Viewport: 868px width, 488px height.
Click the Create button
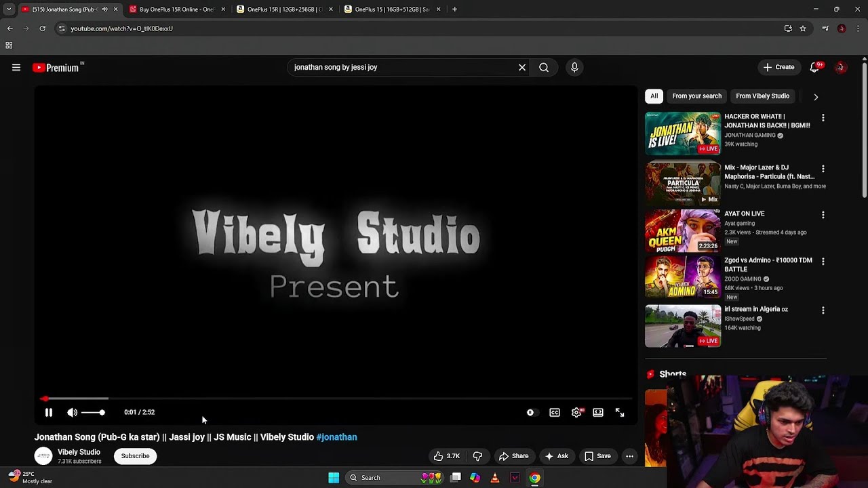tap(778, 67)
